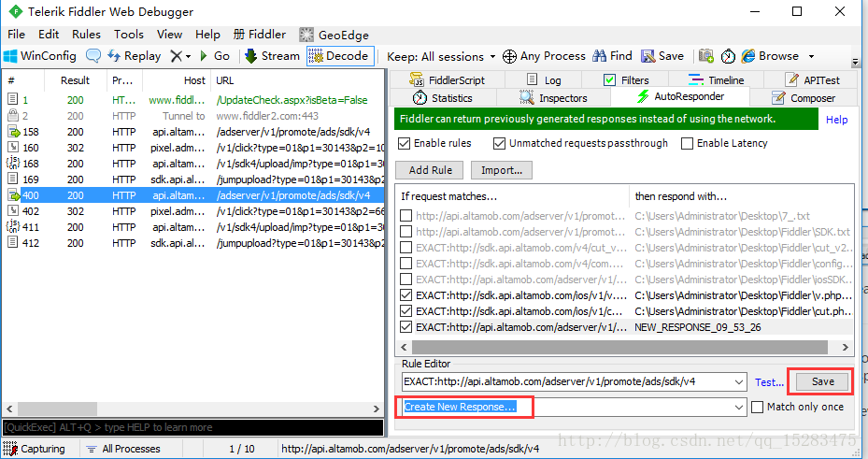The height and width of the screenshot is (459, 868).
Task: Select session 158 arrow icon
Action: (x=13, y=132)
